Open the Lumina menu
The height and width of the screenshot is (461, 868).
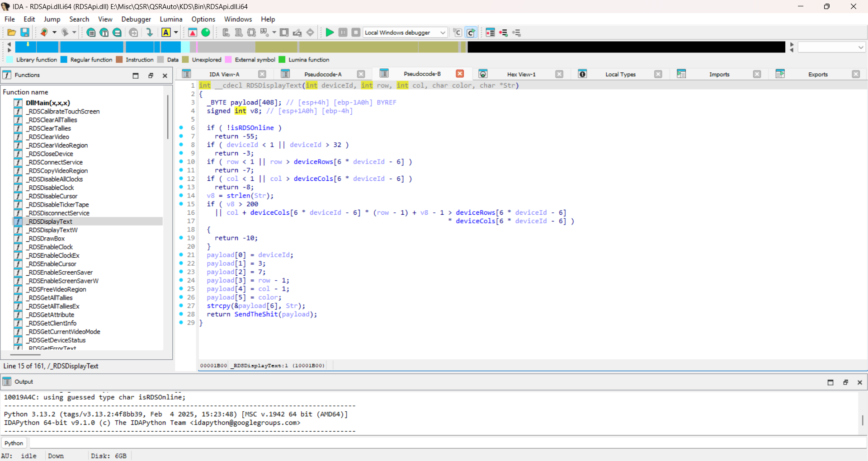point(171,19)
